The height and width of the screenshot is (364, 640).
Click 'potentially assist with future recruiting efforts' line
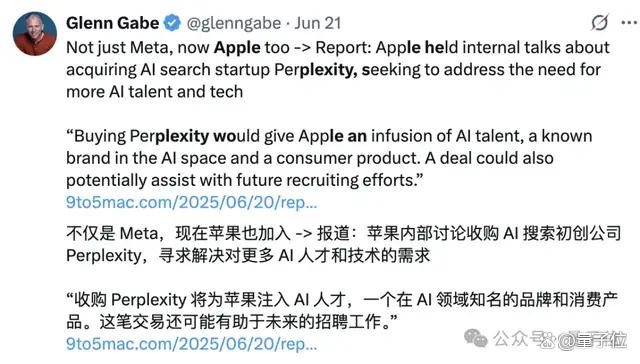[245, 180]
